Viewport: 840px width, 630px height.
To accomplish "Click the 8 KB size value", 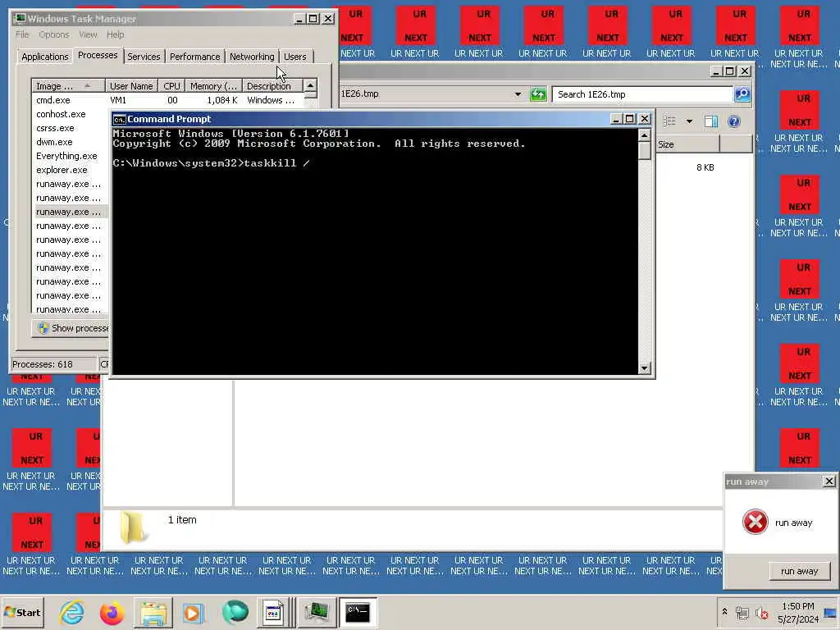I will tap(705, 167).
